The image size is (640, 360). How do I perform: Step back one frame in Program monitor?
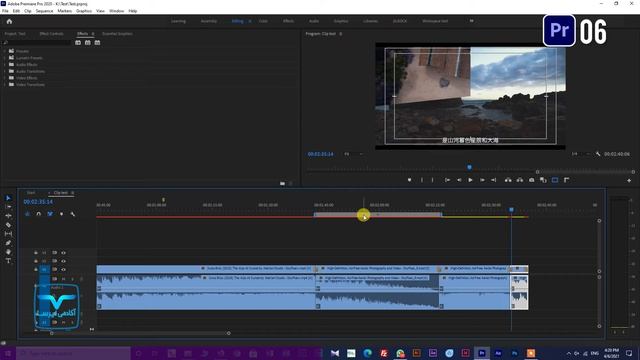459,180
